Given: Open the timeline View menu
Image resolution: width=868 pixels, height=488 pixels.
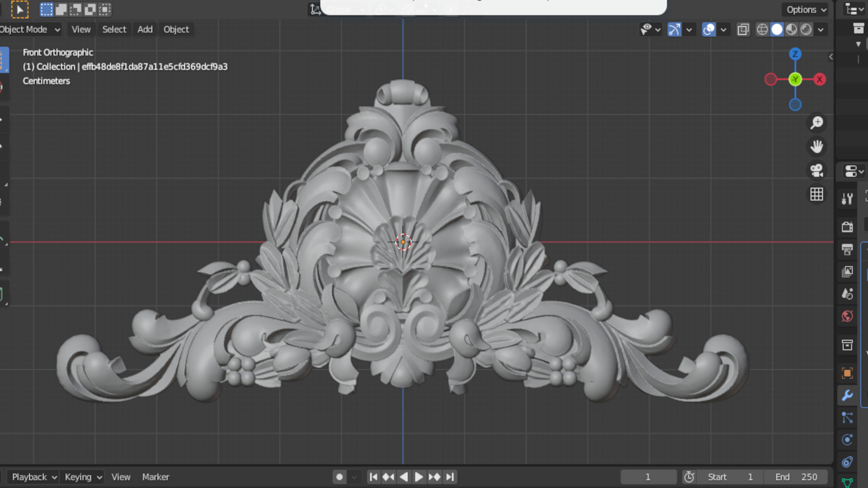Looking at the screenshot, I should (121, 477).
